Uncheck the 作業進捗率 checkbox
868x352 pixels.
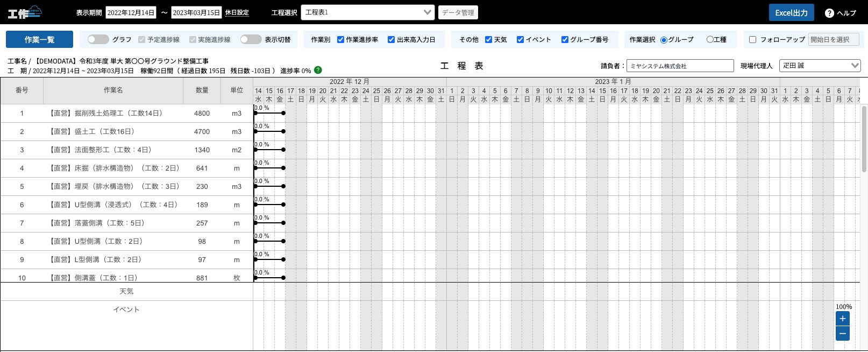pos(340,39)
